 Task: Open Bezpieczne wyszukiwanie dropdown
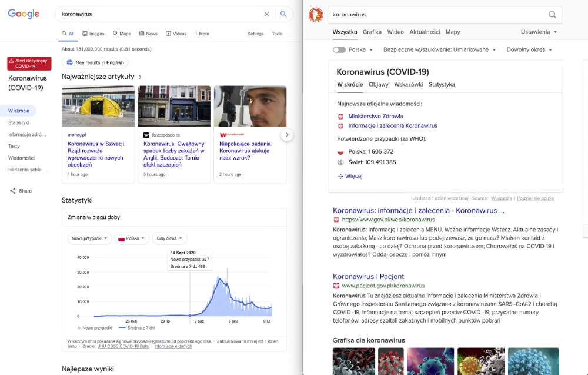439,50
